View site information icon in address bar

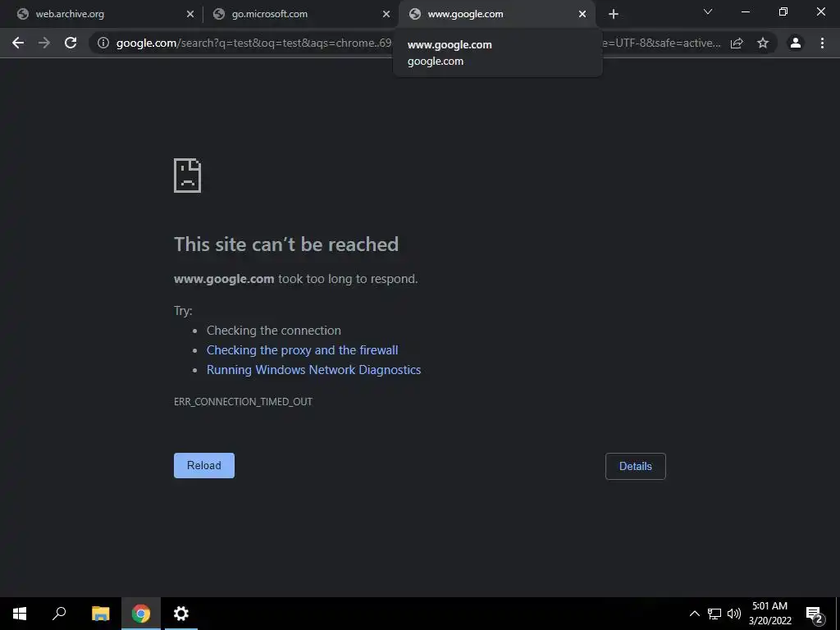(x=103, y=43)
